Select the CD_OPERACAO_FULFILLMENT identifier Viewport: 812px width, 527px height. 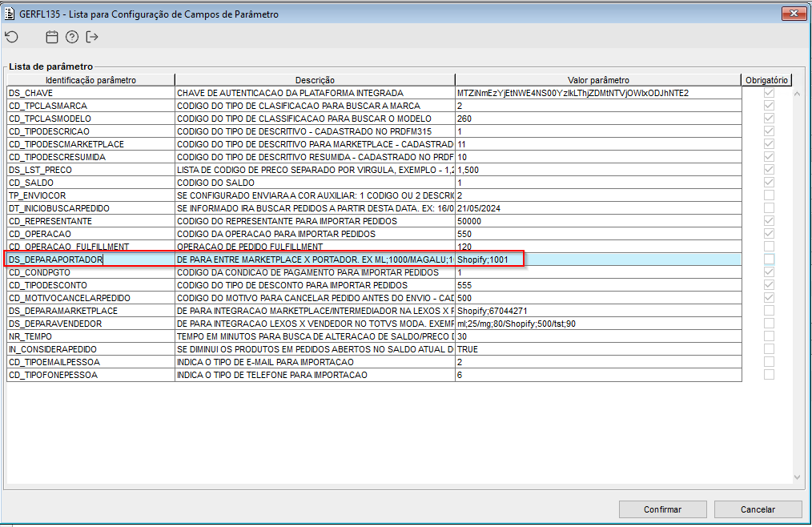90,247
